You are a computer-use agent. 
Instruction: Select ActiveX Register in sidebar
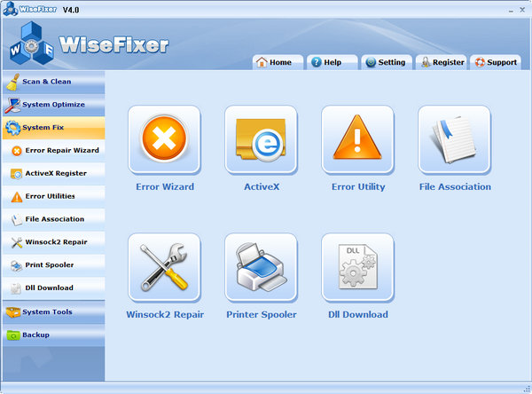(53, 174)
